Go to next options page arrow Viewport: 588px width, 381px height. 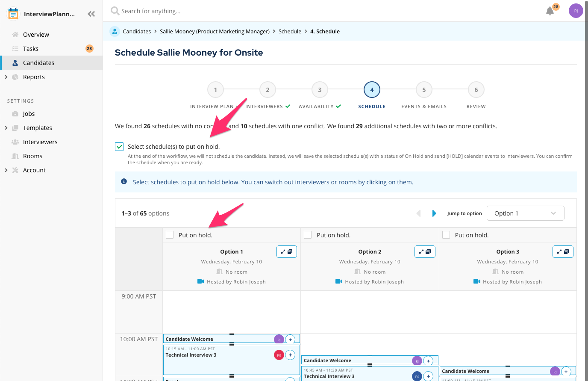[434, 213]
